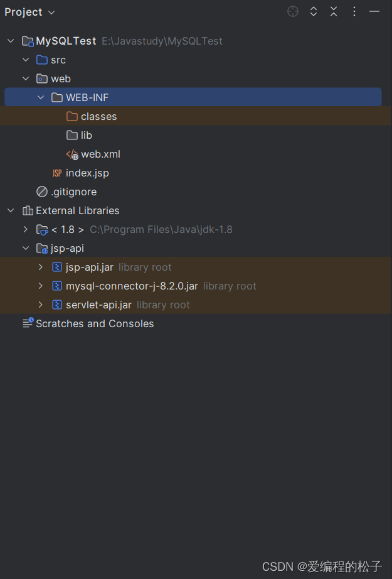
Task: Collapse the jsp-api library chevron
Action: click(26, 248)
